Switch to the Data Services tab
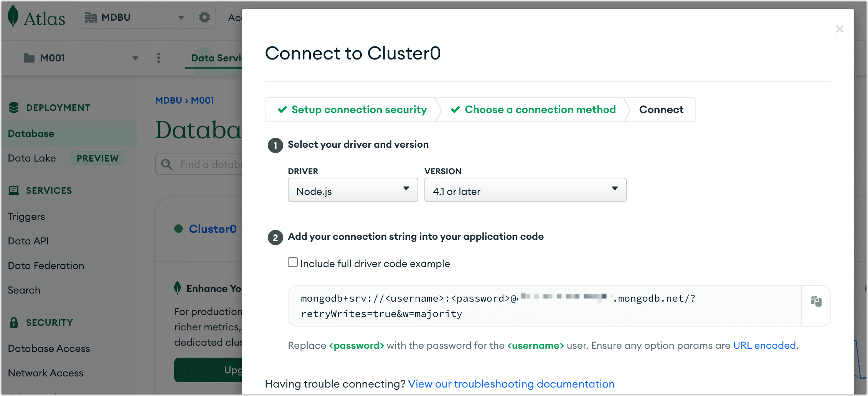Screen dimensions: 868x396 [216, 58]
